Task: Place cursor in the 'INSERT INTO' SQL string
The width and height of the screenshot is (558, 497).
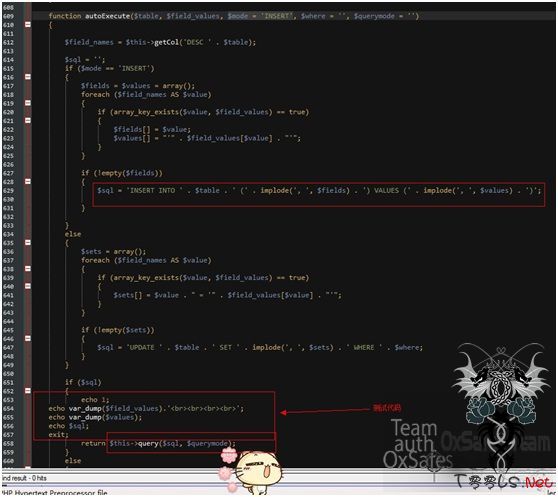Action: [x=154, y=191]
